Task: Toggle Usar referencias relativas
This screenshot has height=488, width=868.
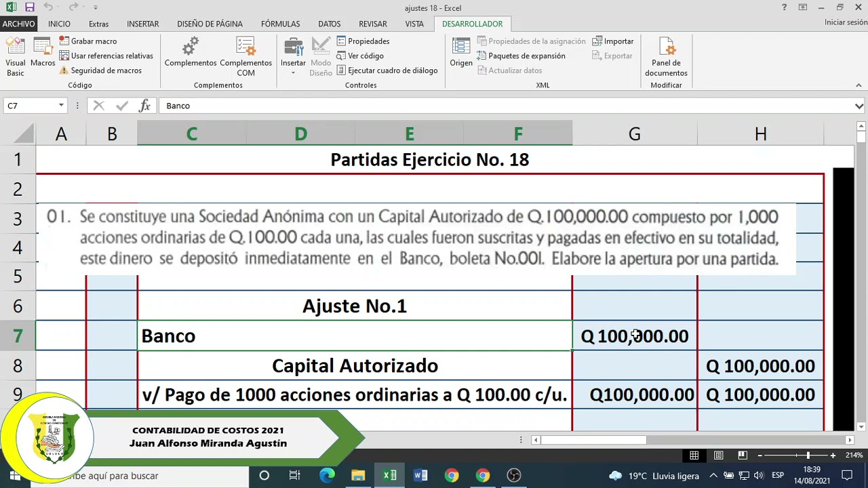Action: (x=106, y=56)
